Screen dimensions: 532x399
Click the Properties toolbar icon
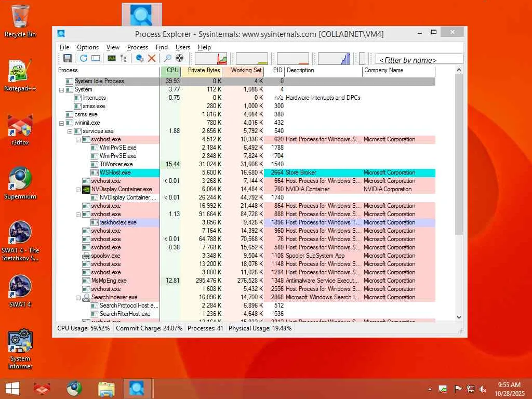(x=139, y=58)
